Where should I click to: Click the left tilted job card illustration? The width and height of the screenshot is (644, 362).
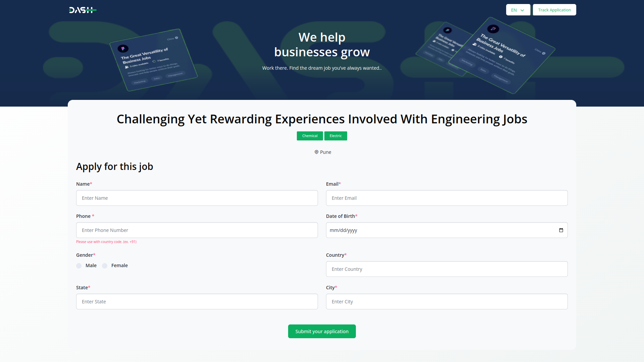point(153,60)
